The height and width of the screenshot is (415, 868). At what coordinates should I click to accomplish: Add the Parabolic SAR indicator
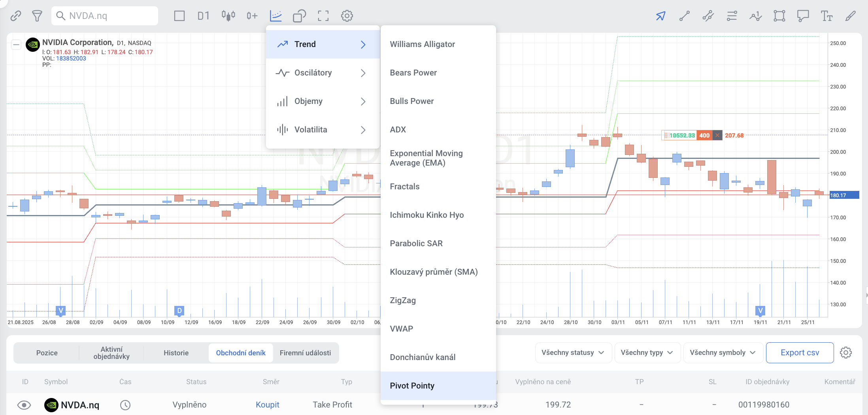click(438, 243)
